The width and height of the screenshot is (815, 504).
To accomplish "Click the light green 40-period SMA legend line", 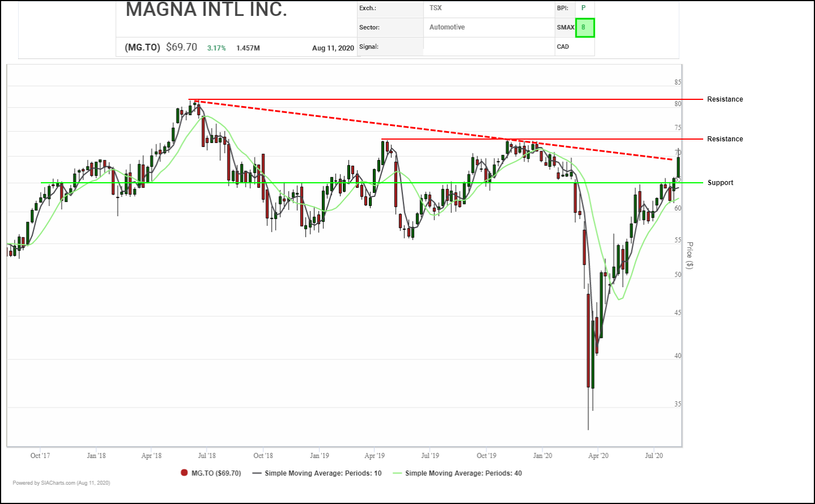I will point(397,473).
